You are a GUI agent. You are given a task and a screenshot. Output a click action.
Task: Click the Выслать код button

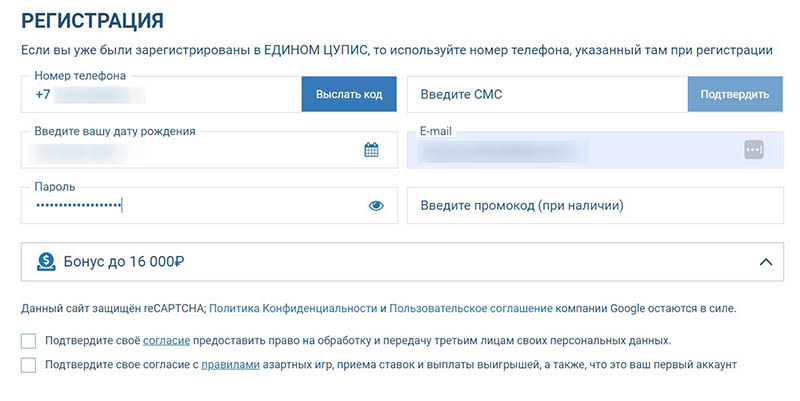point(349,94)
